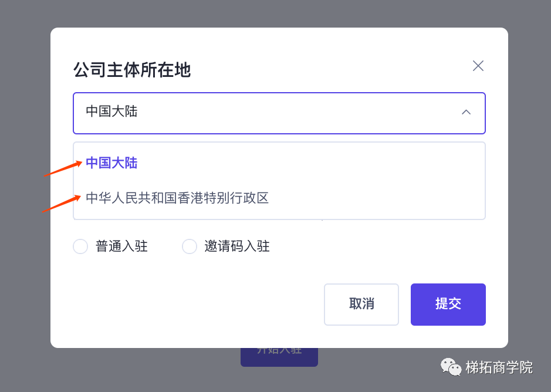
Task: Click the 公司主体所在地 dialog title
Action: [x=132, y=70]
